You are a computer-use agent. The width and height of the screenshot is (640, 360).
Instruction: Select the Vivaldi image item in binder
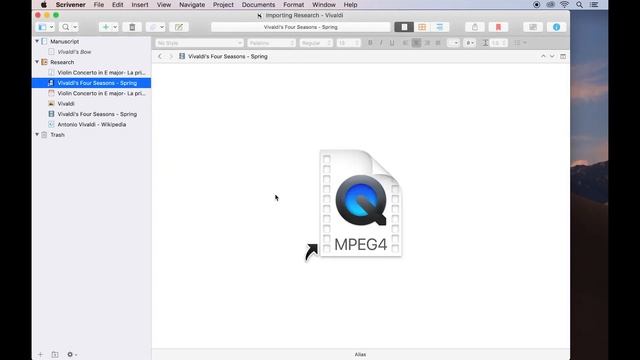pyautogui.click(x=66, y=104)
